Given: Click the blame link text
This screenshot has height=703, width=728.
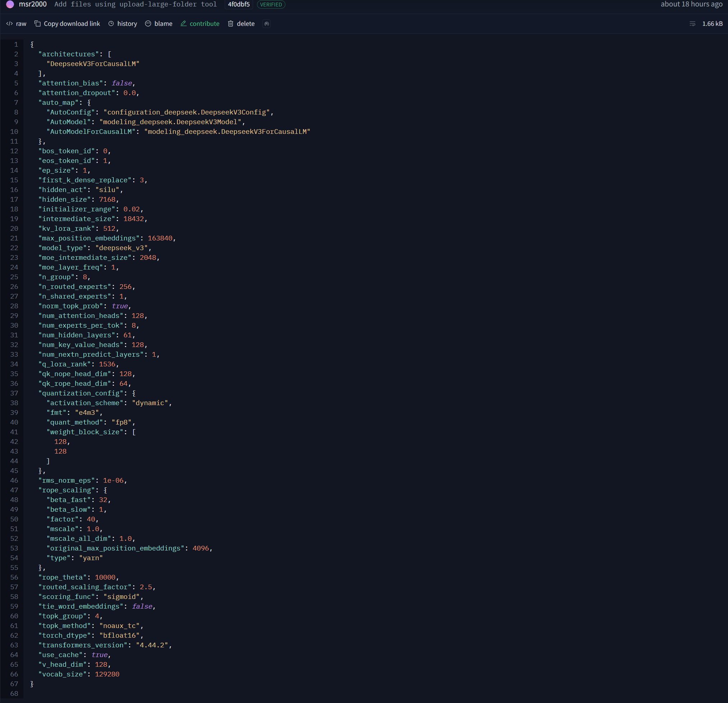Looking at the screenshot, I should tap(163, 24).
